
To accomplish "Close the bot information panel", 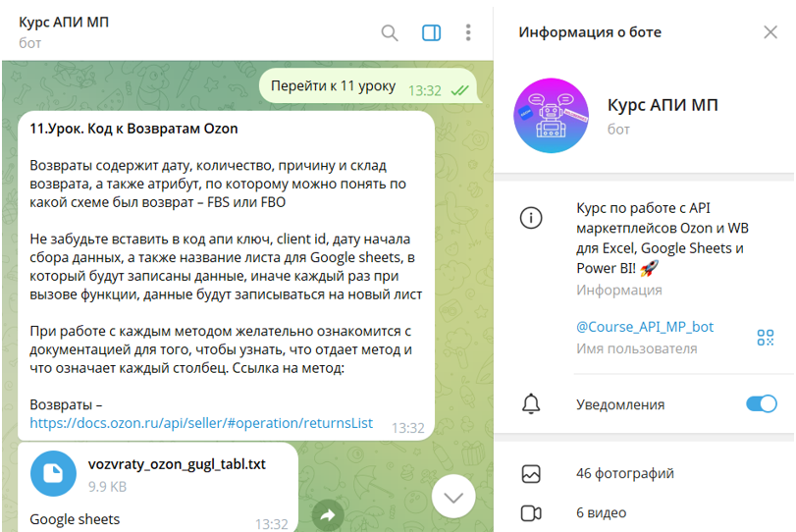I will pos(770,32).
